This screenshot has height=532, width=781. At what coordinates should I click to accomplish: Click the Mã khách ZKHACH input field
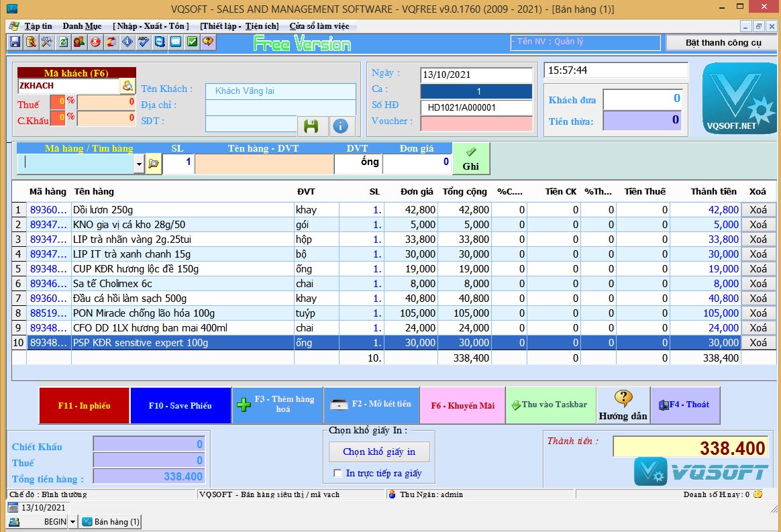pos(68,86)
